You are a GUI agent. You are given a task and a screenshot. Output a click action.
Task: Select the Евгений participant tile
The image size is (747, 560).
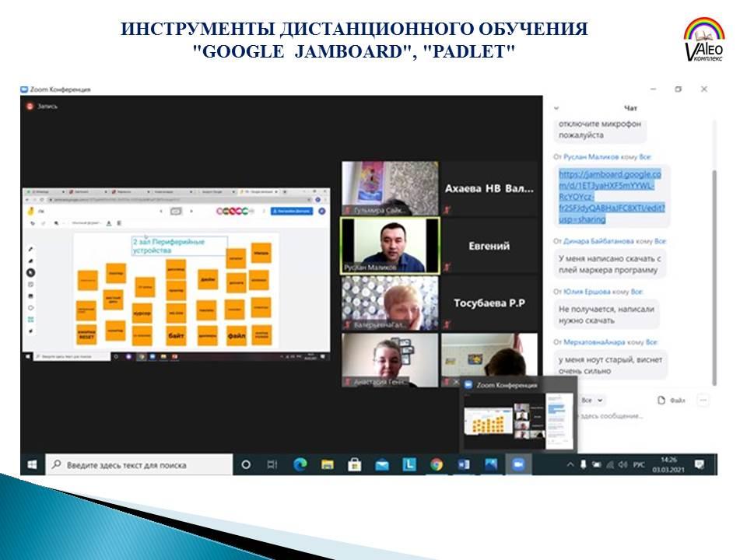click(489, 247)
